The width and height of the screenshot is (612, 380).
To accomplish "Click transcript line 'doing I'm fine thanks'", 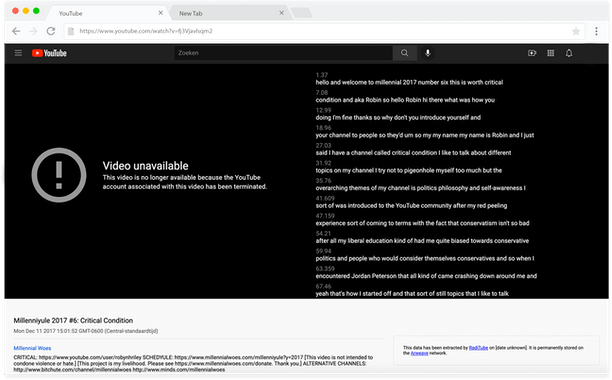I will tap(398, 117).
